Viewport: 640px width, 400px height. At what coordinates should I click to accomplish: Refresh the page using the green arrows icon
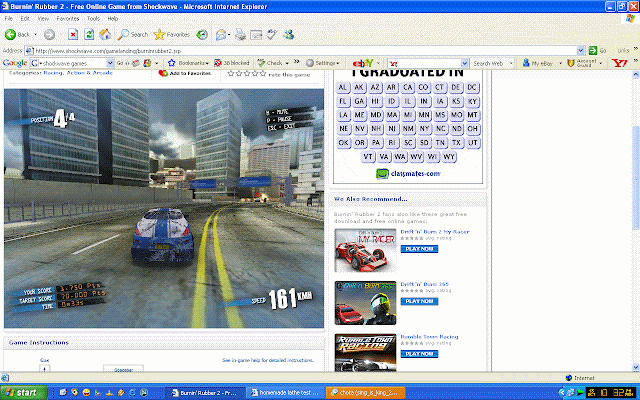click(x=89, y=35)
